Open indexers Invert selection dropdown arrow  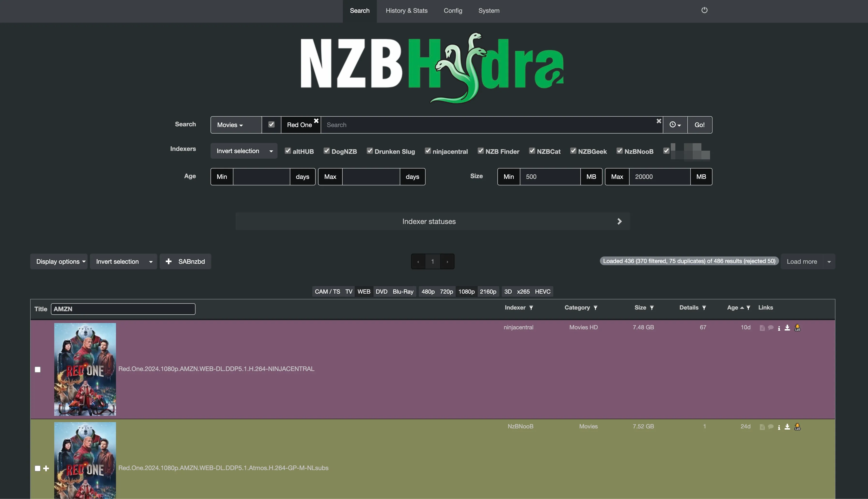271,151
